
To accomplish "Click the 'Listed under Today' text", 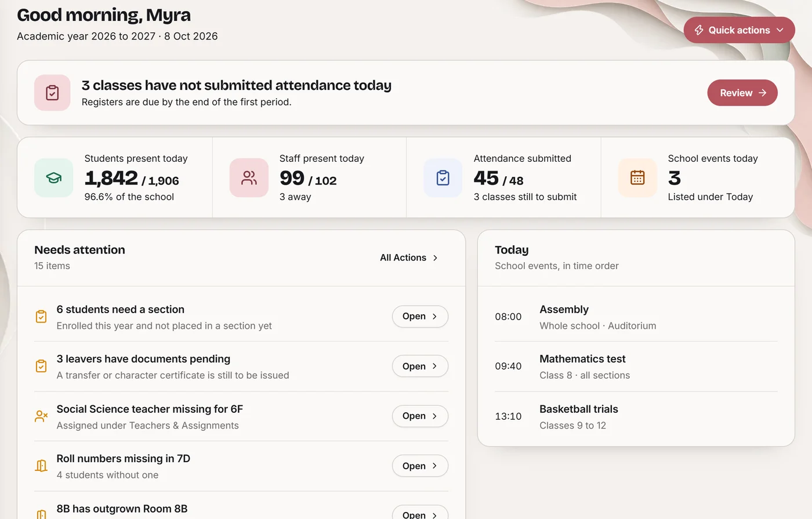I will [710, 197].
